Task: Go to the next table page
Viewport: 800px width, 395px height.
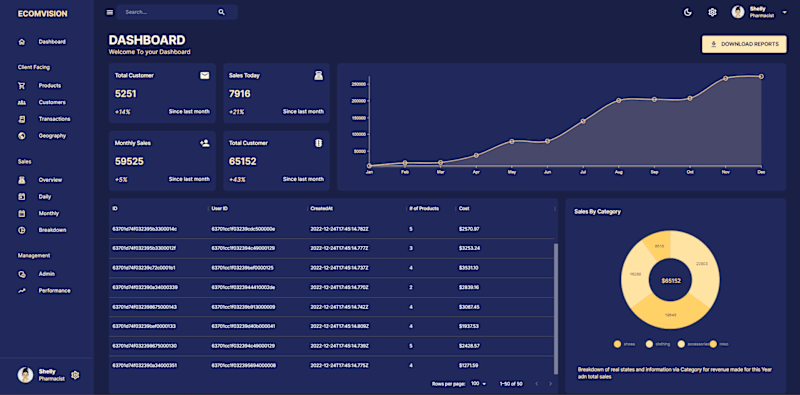Action: point(550,384)
